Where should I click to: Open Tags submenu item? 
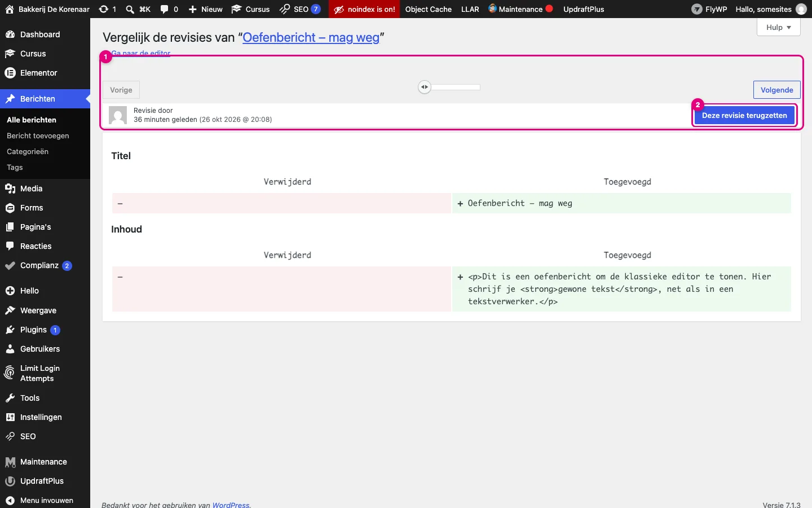point(15,167)
